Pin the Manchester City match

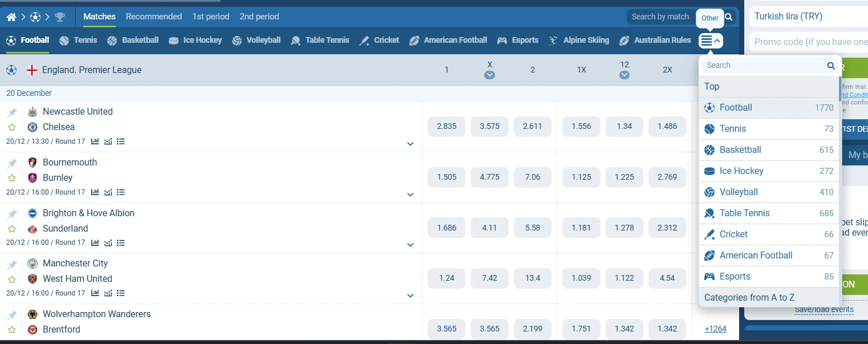click(x=12, y=265)
